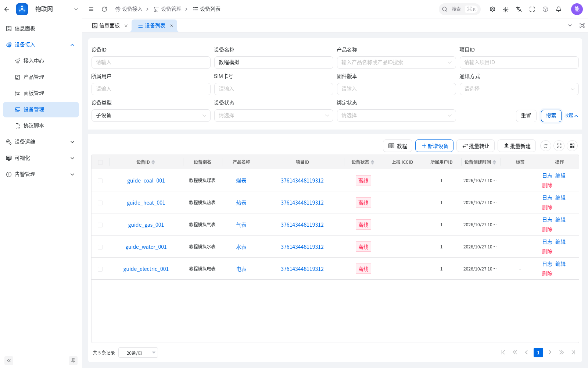Screen dimensions: 588x368
Task: Open the guide_coal_001 device link
Action: point(146,181)
